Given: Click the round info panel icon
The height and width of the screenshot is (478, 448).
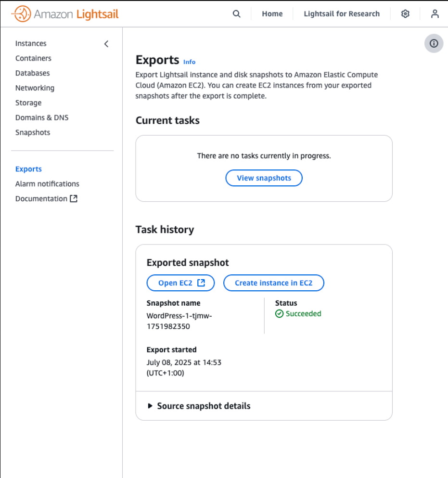Looking at the screenshot, I should coord(434,43).
